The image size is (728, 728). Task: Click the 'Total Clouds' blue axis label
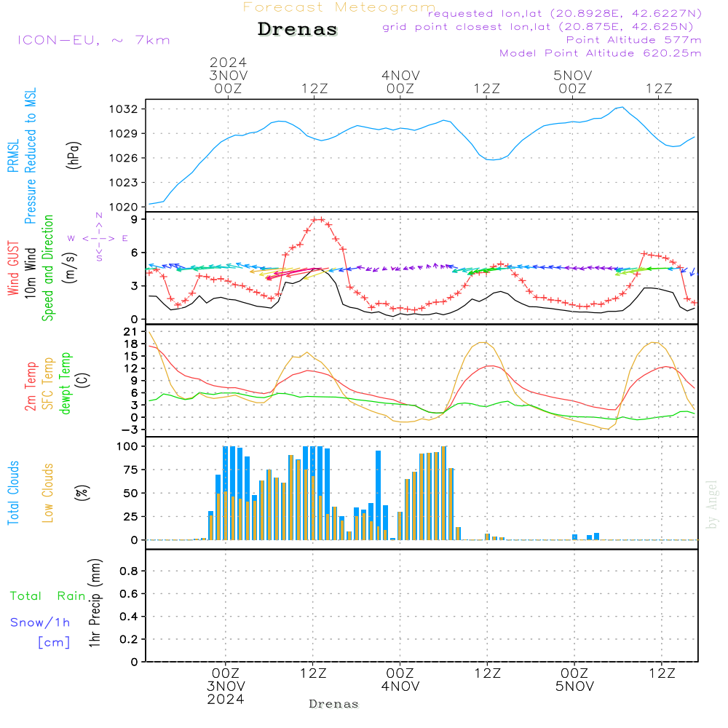pyautogui.click(x=13, y=493)
